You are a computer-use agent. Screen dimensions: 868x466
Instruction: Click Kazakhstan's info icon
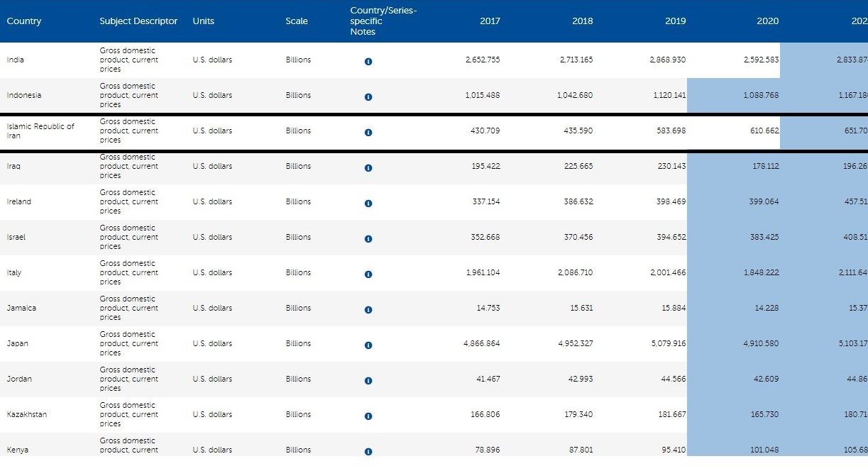coord(368,416)
